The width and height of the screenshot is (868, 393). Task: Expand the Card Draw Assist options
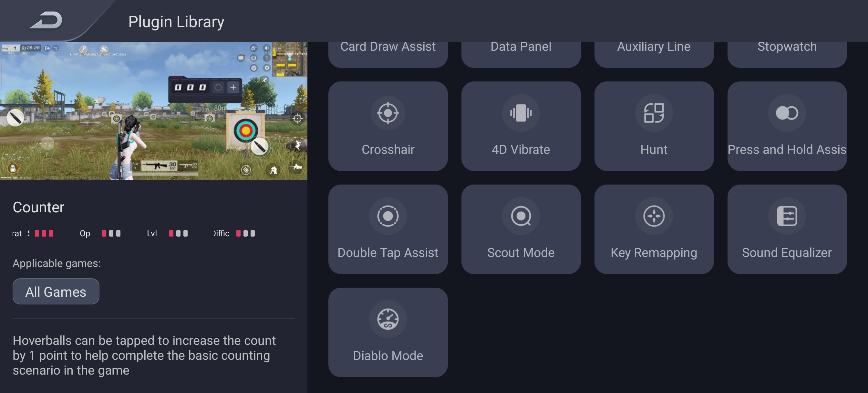[388, 46]
